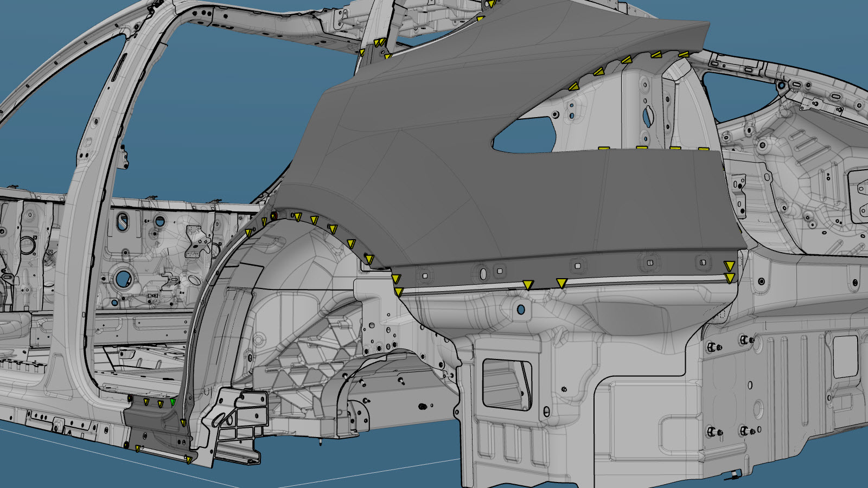868x488 pixels.
Task: Click the round hole below the quarter panel flange
Action: 521,310
